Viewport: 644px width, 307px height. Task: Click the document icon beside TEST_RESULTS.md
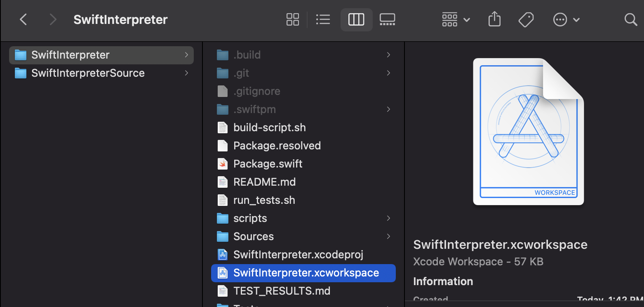[x=223, y=291]
